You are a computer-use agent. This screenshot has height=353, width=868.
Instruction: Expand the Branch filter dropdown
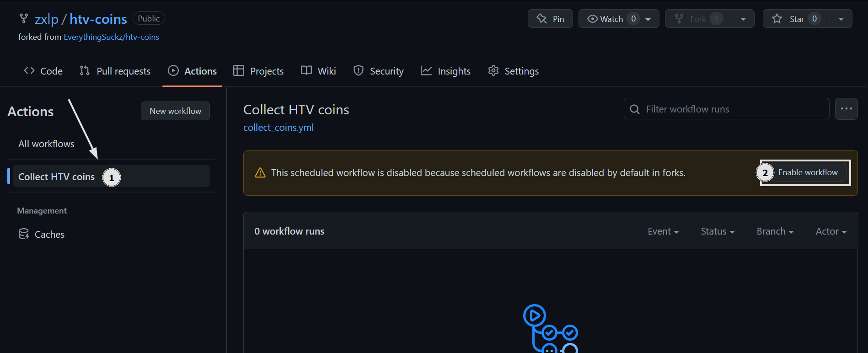point(775,231)
